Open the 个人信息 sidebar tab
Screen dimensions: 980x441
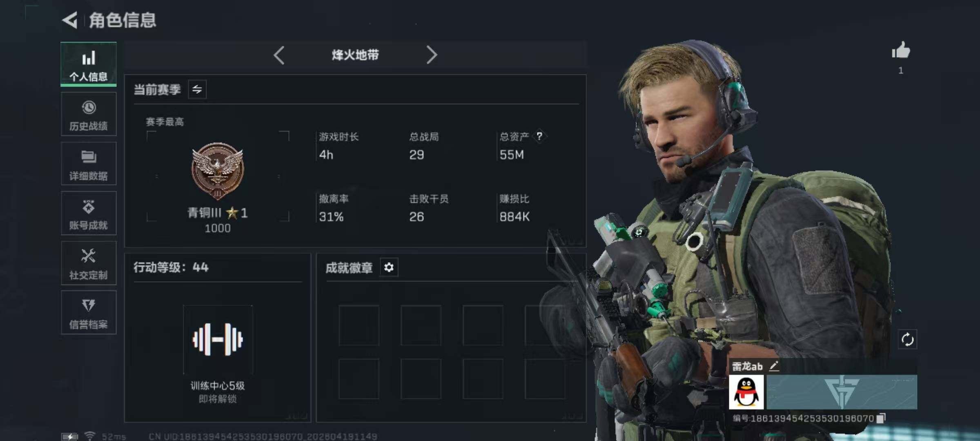(89, 65)
